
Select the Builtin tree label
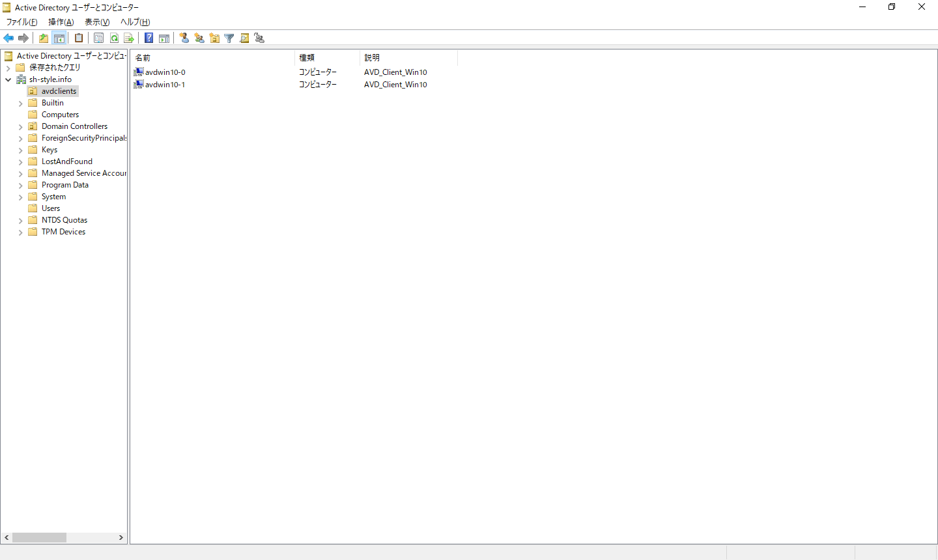click(53, 103)
